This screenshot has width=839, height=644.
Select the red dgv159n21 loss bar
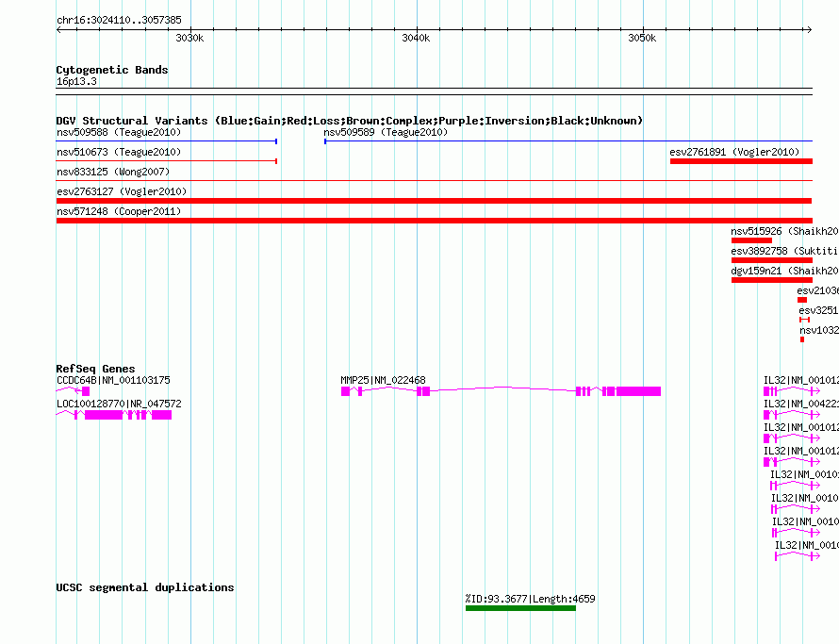pyautogui.click(x=771, y=280)
